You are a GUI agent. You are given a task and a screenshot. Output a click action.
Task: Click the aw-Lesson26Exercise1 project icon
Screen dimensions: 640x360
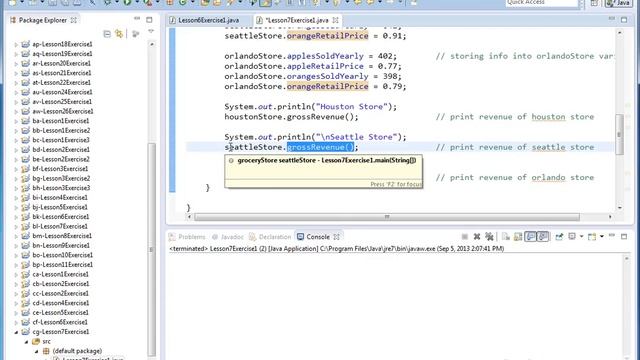[25, 111]
